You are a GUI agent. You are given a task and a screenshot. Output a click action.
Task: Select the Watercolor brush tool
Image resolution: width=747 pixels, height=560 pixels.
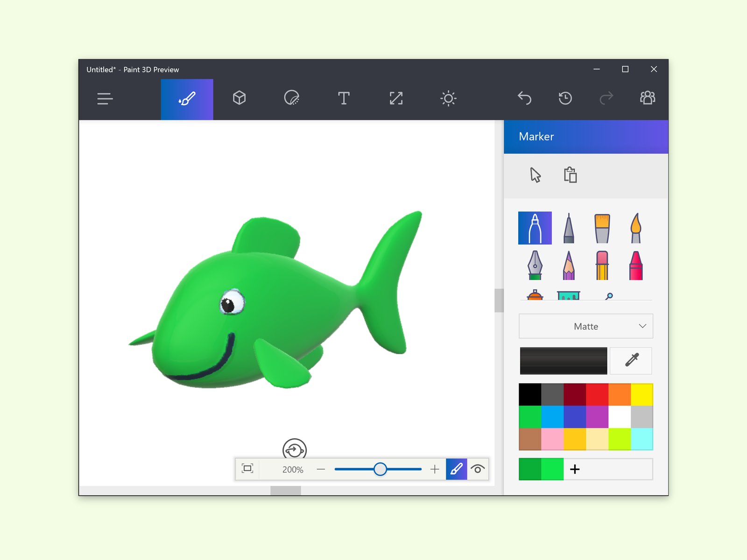point(636,228)
